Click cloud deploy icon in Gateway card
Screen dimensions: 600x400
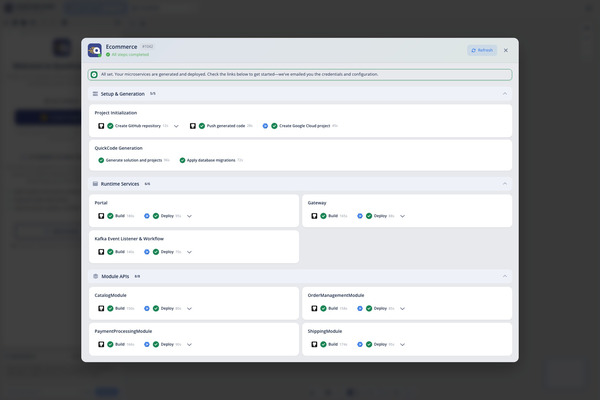pyautogui.click(x=360, y=216)
